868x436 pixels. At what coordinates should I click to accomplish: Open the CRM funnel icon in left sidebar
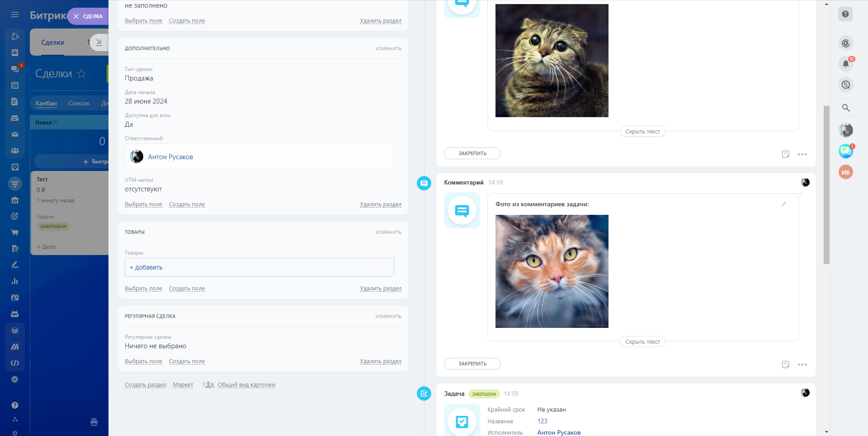15,184
